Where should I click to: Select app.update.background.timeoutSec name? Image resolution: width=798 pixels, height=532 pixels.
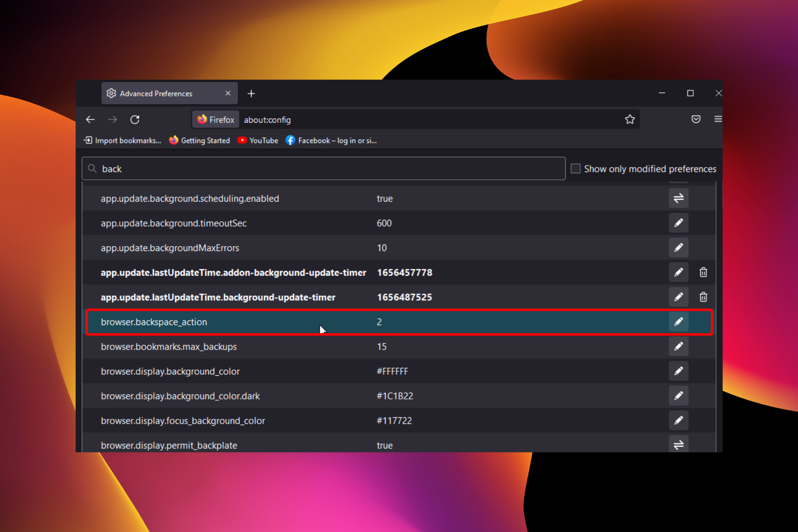point(174,223)
